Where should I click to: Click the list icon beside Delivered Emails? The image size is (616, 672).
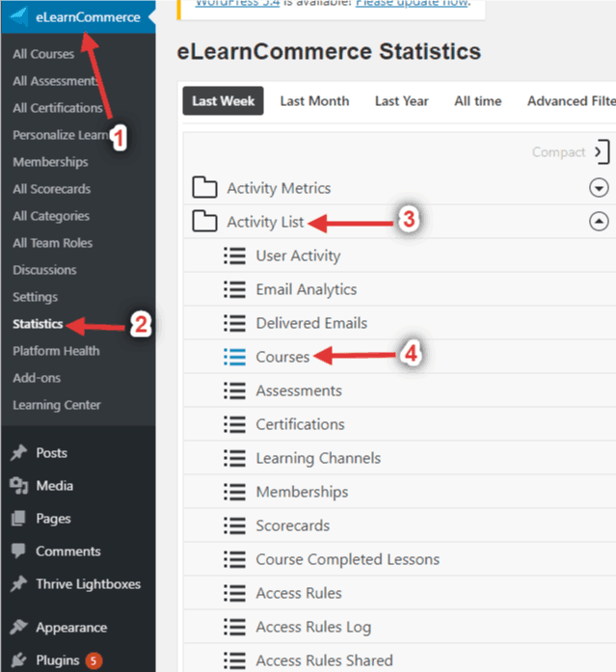point(235,323)
